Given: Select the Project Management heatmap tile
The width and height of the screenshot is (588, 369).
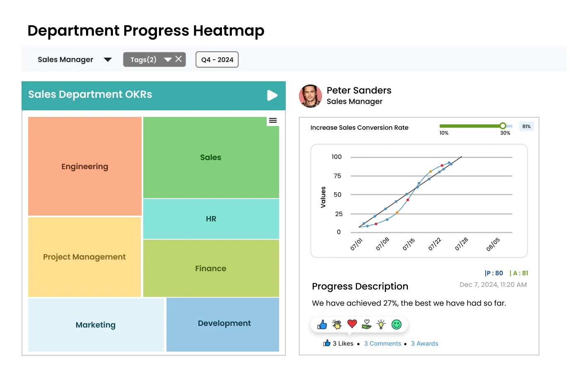Looking at the screenshot, I should (x=84, y=257).
